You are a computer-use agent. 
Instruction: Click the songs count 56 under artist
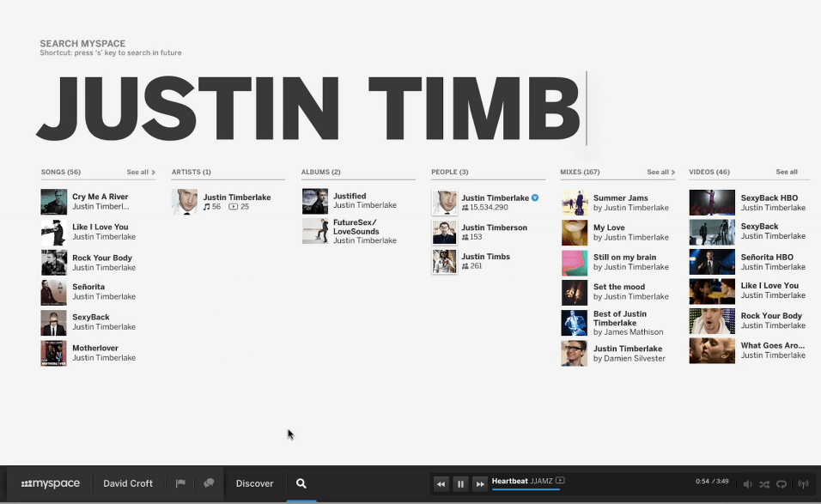pos(212,207)
